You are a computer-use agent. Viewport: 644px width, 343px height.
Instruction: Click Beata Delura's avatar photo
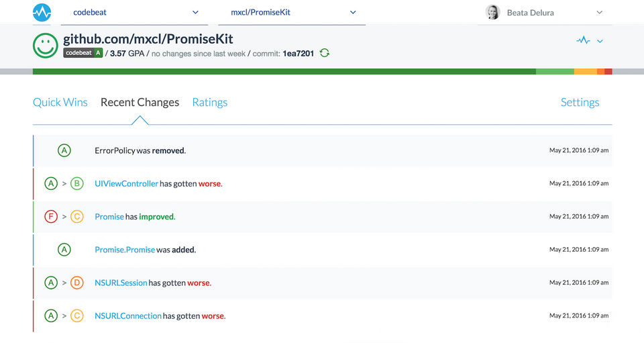point(493,12)
